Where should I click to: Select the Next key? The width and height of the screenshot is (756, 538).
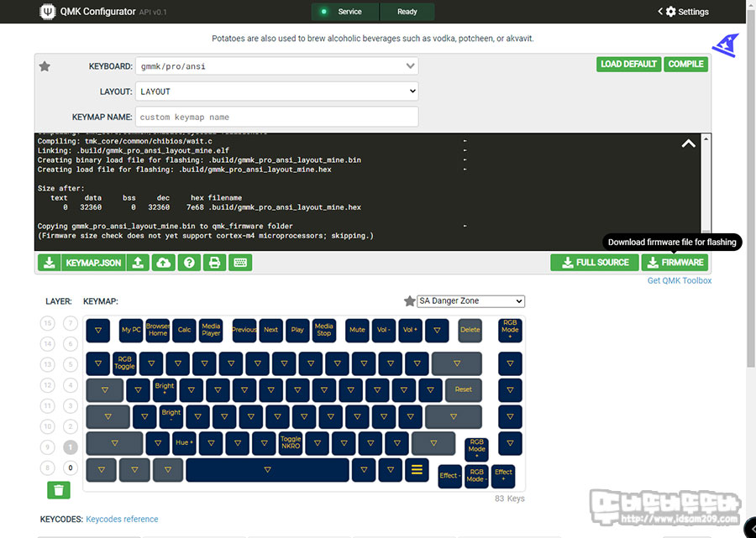(271, 330)
